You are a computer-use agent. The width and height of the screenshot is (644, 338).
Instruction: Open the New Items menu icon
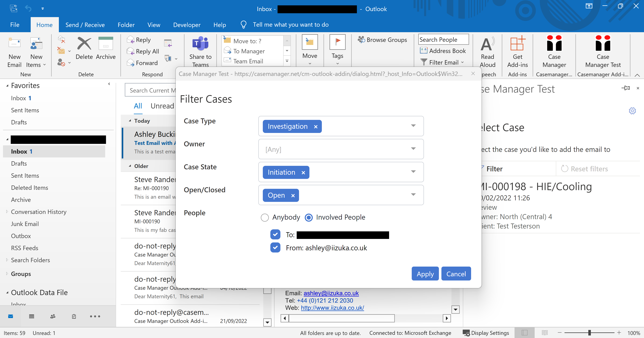(x=36, y=43)
